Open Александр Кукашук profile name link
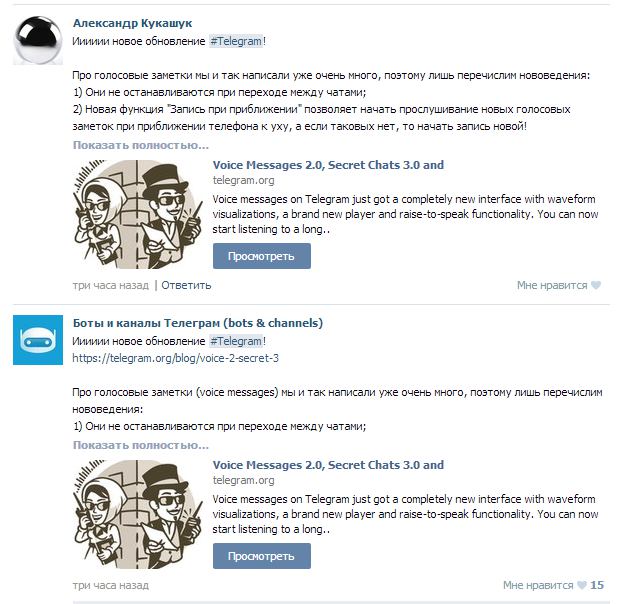The width and height of the screenshot is (624, 604). point(132,23)
